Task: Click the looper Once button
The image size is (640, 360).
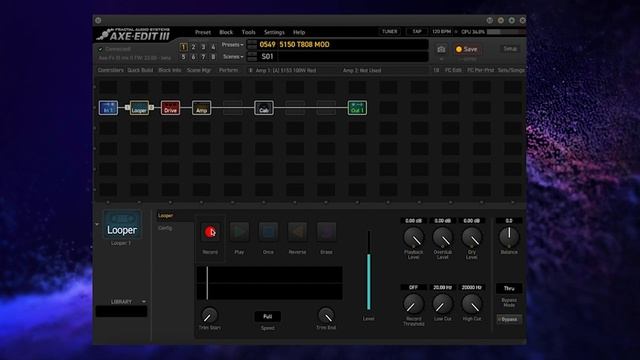Action: [268, 232]
